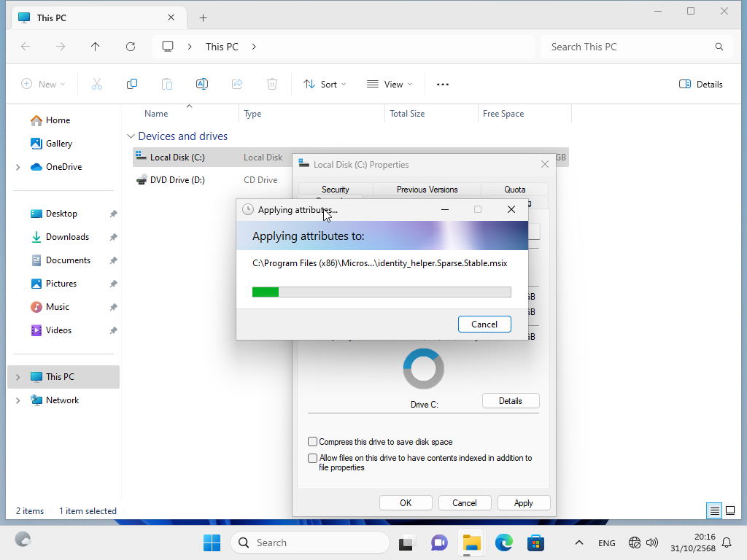Toggle Allow files to have contents indexed
Viewport: 747px width, 560px height.
tap(313, 459)
